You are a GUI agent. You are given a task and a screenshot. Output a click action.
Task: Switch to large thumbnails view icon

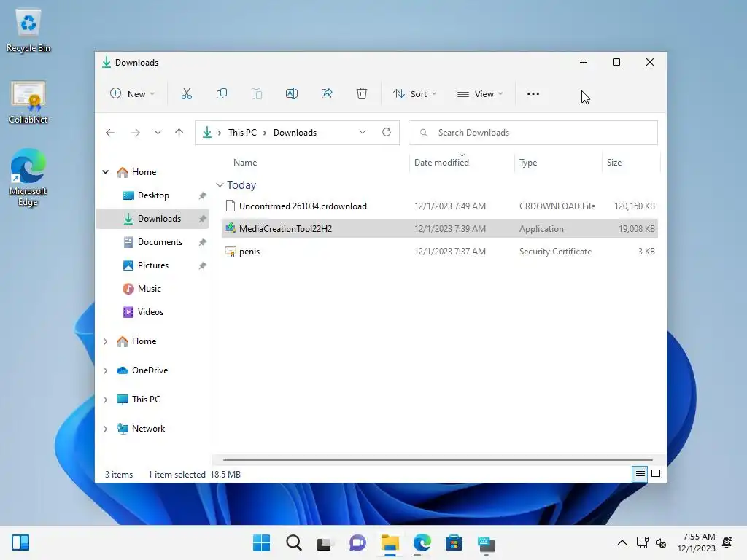(656, 474)
